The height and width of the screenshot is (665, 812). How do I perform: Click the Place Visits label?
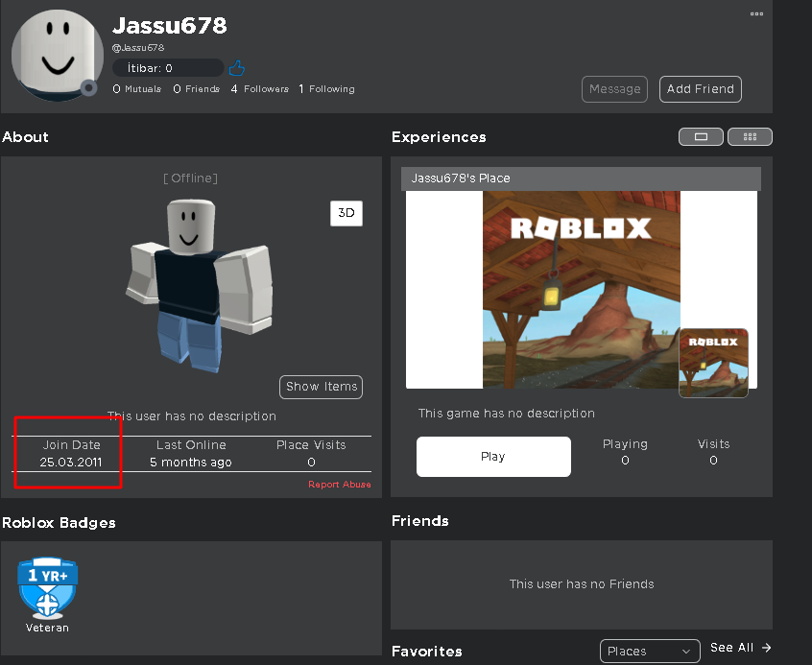pos(311,445)
